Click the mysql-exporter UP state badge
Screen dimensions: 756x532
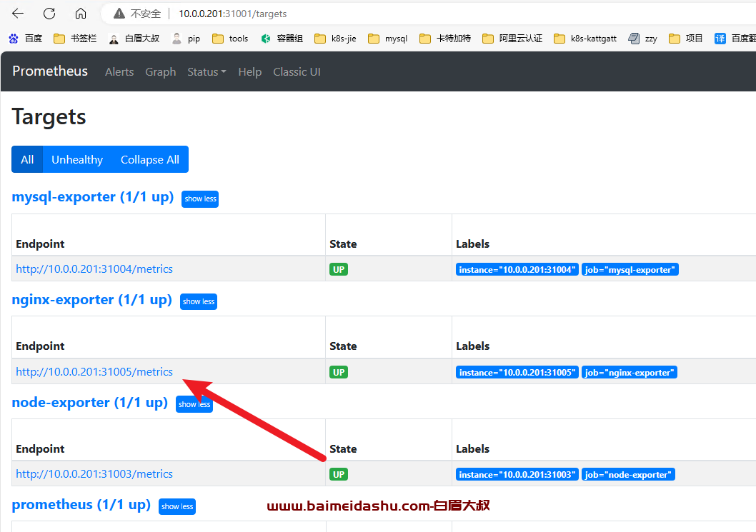click(339, 269)
